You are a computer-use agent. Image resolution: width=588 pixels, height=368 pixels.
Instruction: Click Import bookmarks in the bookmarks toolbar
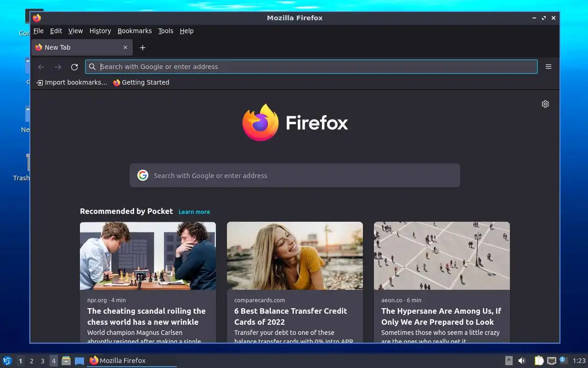click(x=72, y=82)
